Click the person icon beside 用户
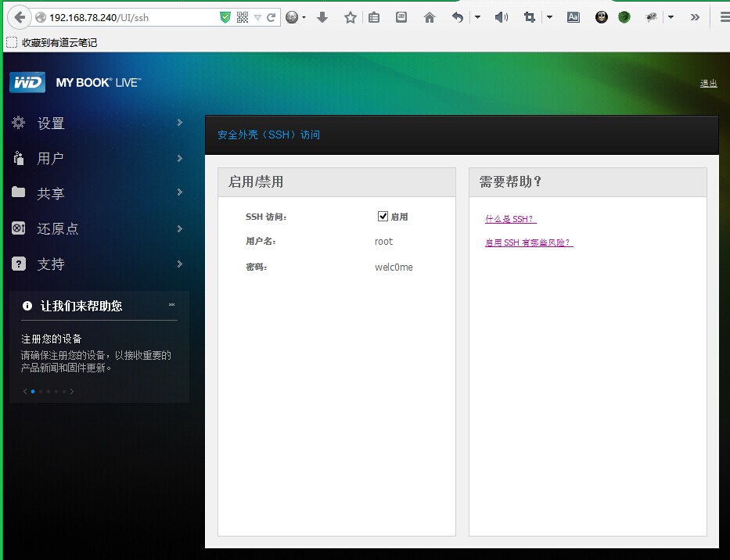This screenshot has width=730, height=560. tap(18, 158)
